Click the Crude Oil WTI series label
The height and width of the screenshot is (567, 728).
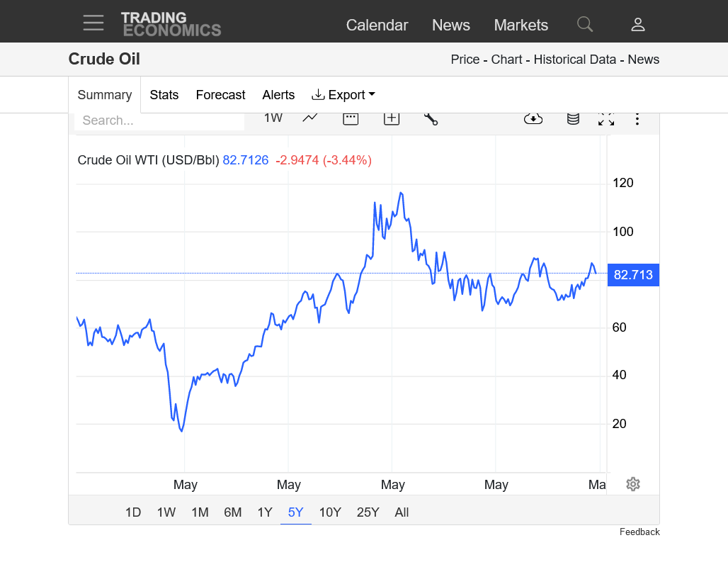point(148,160)
